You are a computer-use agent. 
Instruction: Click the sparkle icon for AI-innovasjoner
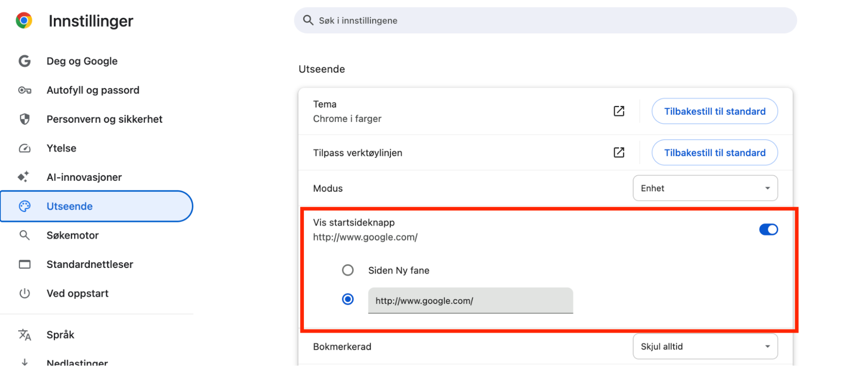(23, 177)
